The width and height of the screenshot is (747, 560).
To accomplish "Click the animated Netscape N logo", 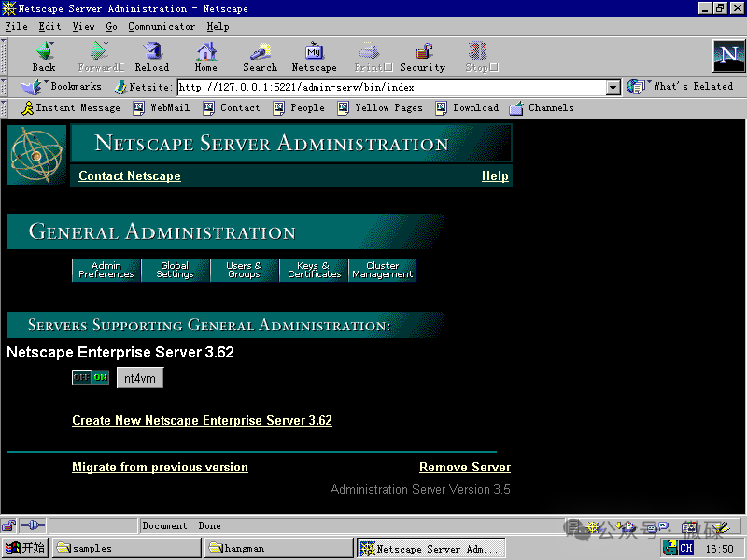I will click(x=728, y=56).
